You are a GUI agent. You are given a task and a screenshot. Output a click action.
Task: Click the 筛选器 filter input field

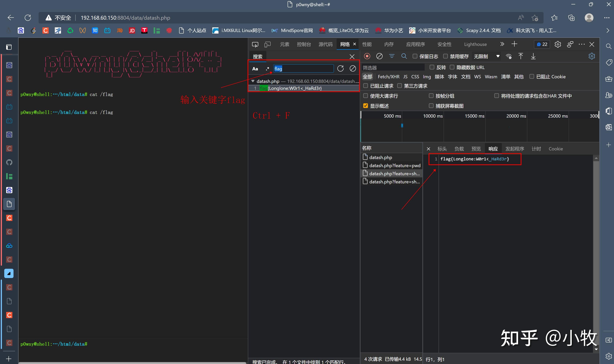click(393, 67)
